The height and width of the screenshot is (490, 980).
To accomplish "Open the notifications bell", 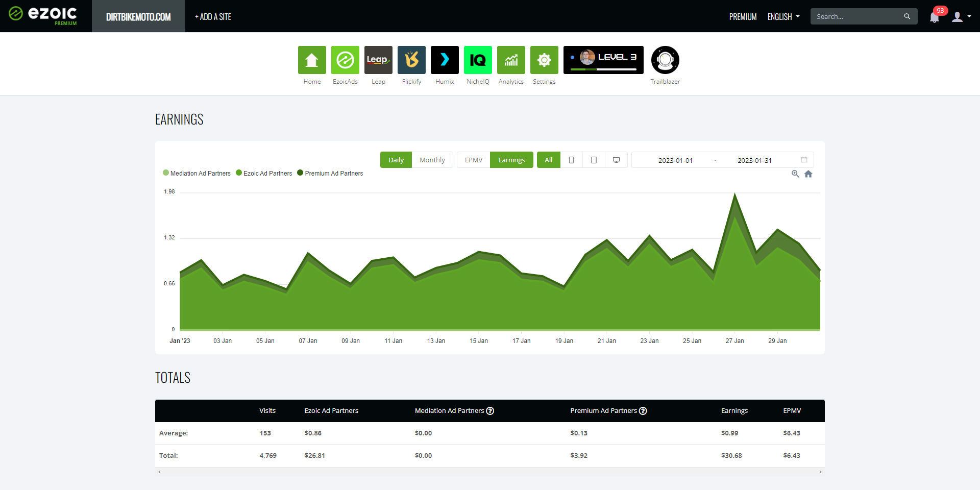I will click(935, 17).
